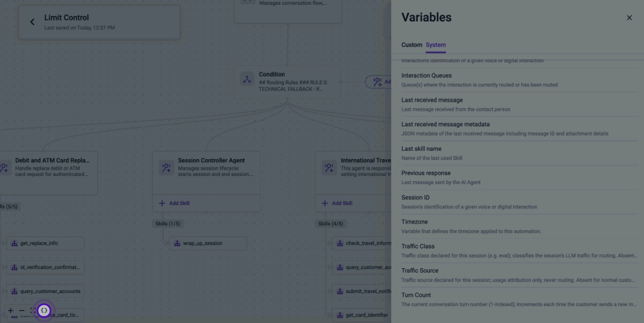Click the International Travel agent icon
Viewport: 644px width, 323px height.
point(328,167)
